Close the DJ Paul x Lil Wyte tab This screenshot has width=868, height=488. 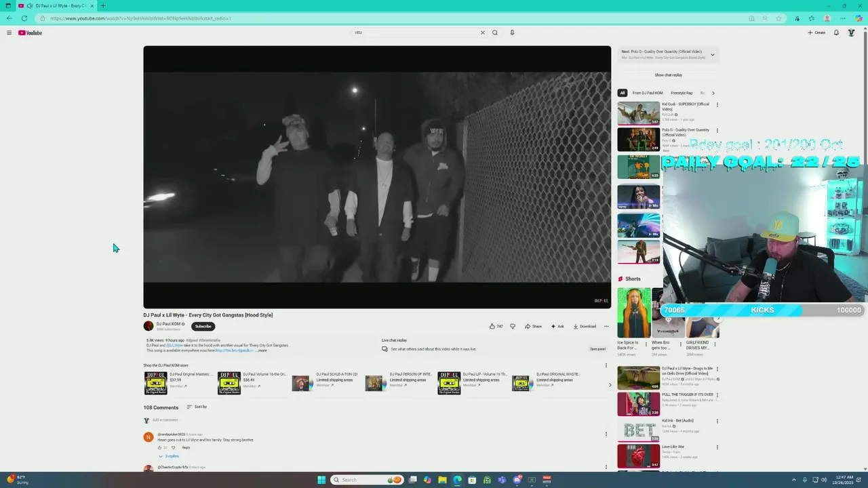tap(92, 6)
